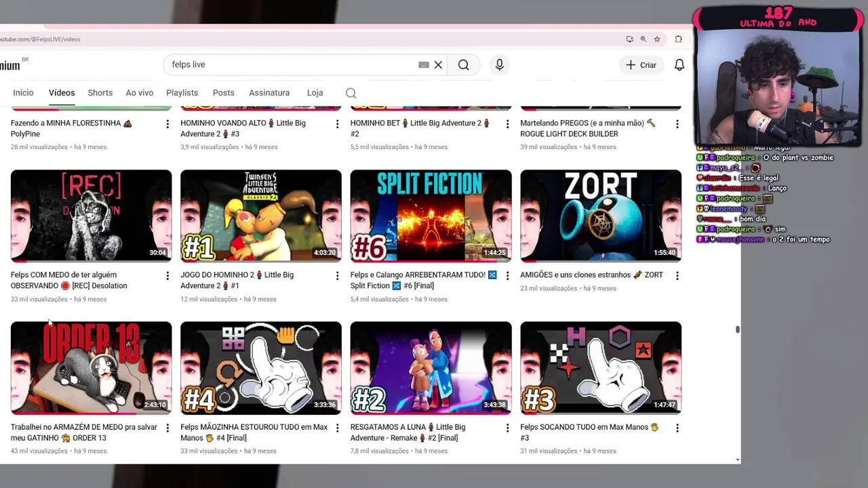This screenshot has width=868, height=488.
Task: Click the install app icon in address bar
Action: (630, 39)
